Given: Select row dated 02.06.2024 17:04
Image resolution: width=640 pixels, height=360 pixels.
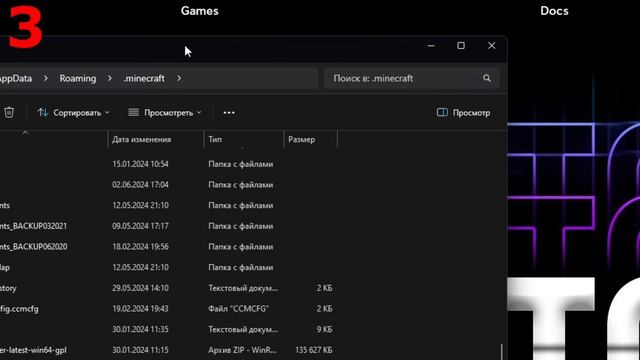Looking at the screenshot, I should 169,185.
